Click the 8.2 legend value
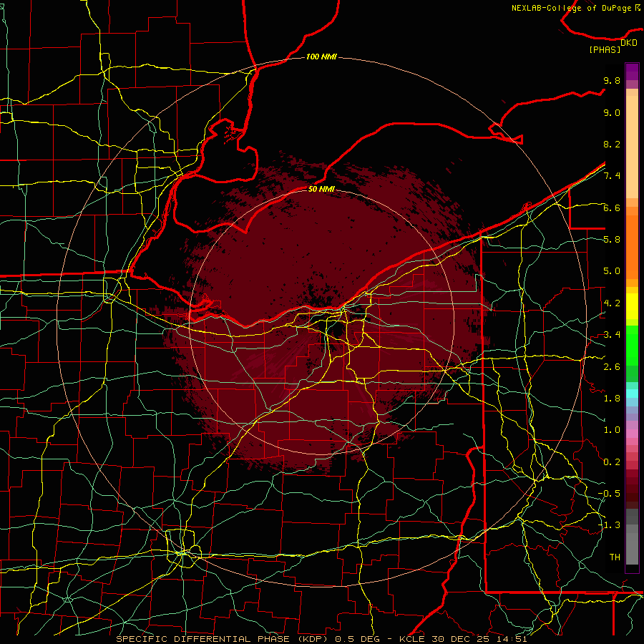Screen dimensions: 644x644 point(612,144)
